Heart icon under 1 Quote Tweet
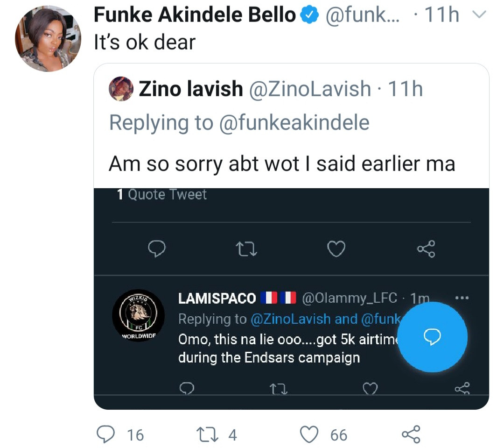504x448 pixels. click(336, 249)
